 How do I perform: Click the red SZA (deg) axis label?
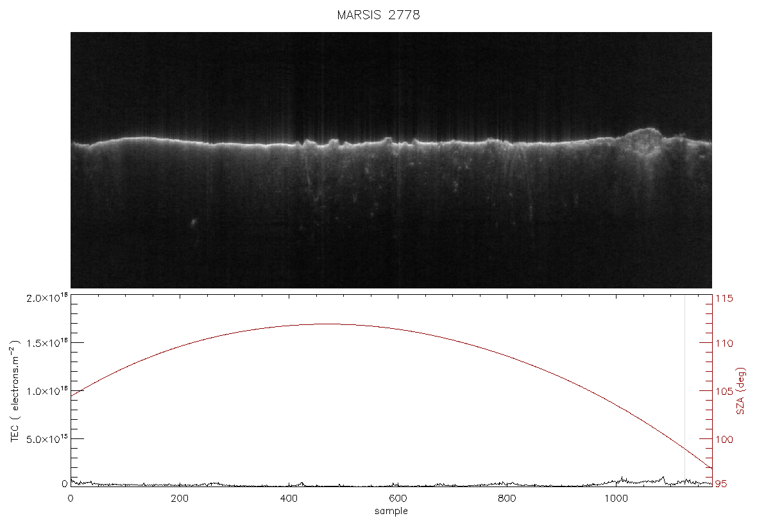pyautogui.click(x=740, y=391)
